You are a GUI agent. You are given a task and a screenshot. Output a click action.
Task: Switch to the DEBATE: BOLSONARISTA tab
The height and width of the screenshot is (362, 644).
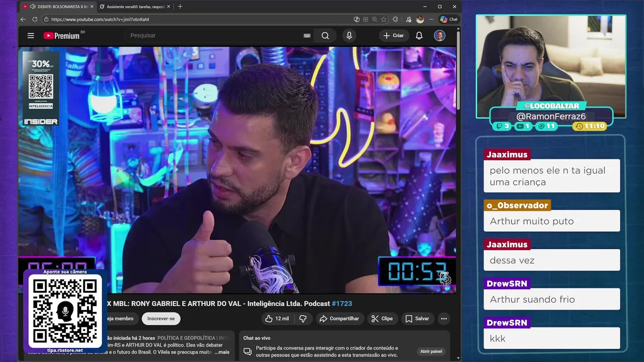tap(58, 7)
